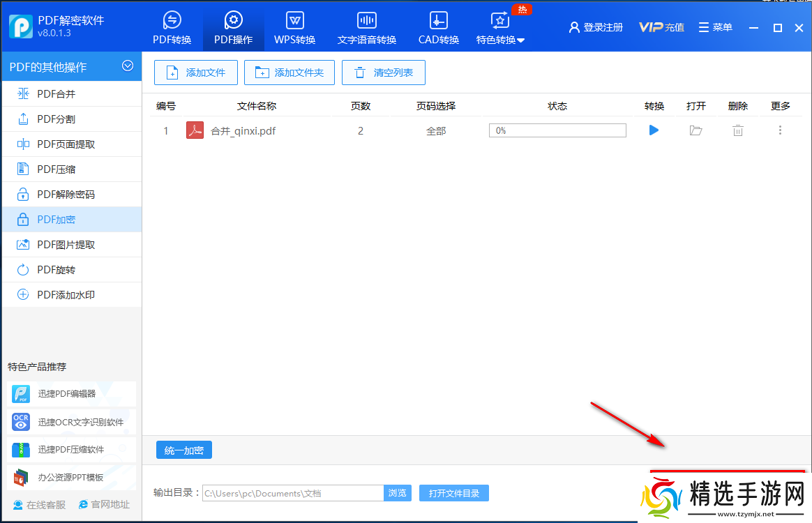Screen dimensions: 812x523
Task: Start conversion for 合并_qinxi.pdf
Action: [653, 130]
